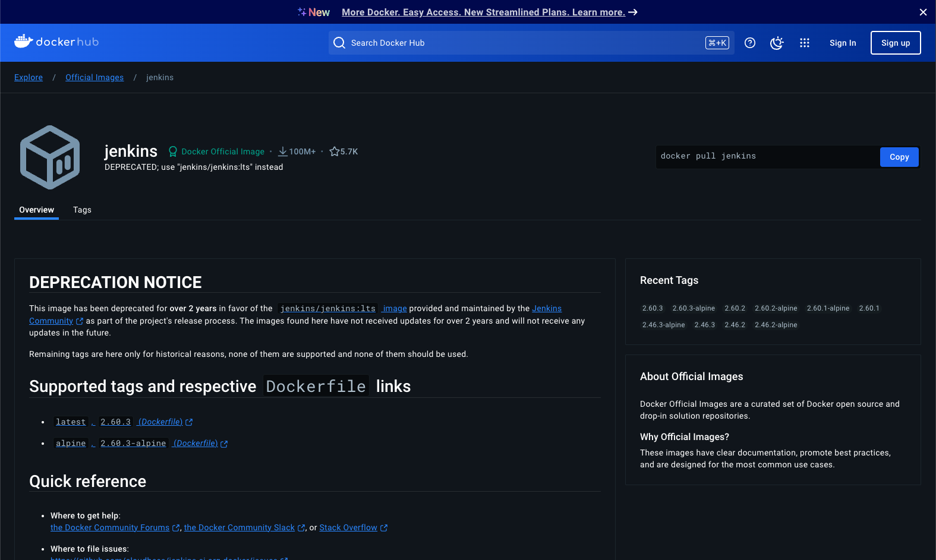Click the banner's Learn more arrow icon

click(633, 12)
